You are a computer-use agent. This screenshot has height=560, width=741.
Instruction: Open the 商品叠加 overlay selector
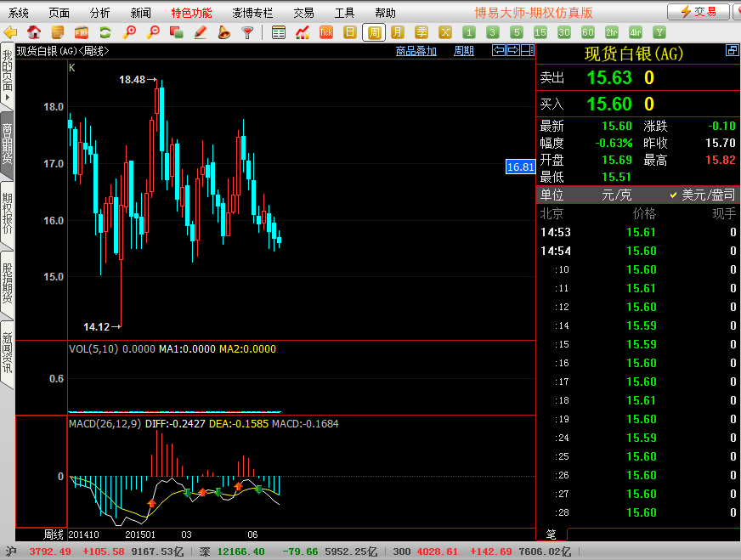(416, 51)
